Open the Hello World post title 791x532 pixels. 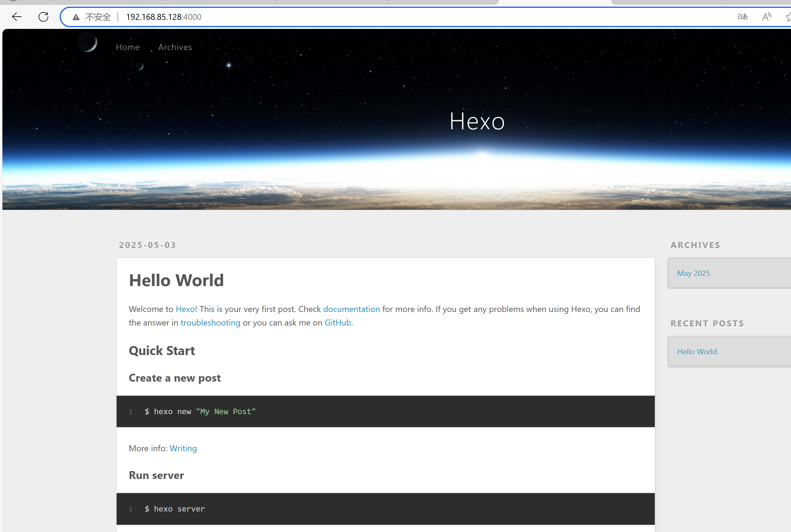pyautogui.click(x=176, y=280)
